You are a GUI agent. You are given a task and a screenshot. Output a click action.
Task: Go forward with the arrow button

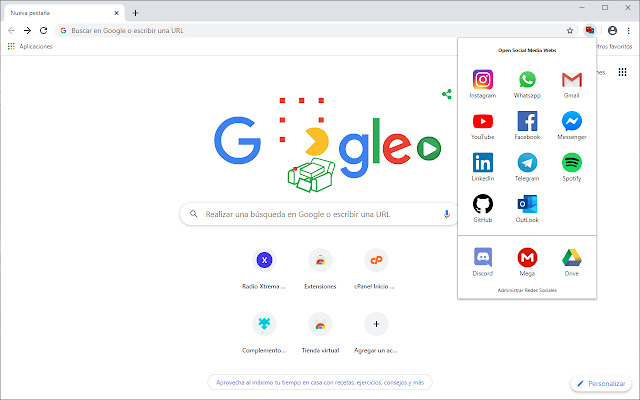coord(27,31)
